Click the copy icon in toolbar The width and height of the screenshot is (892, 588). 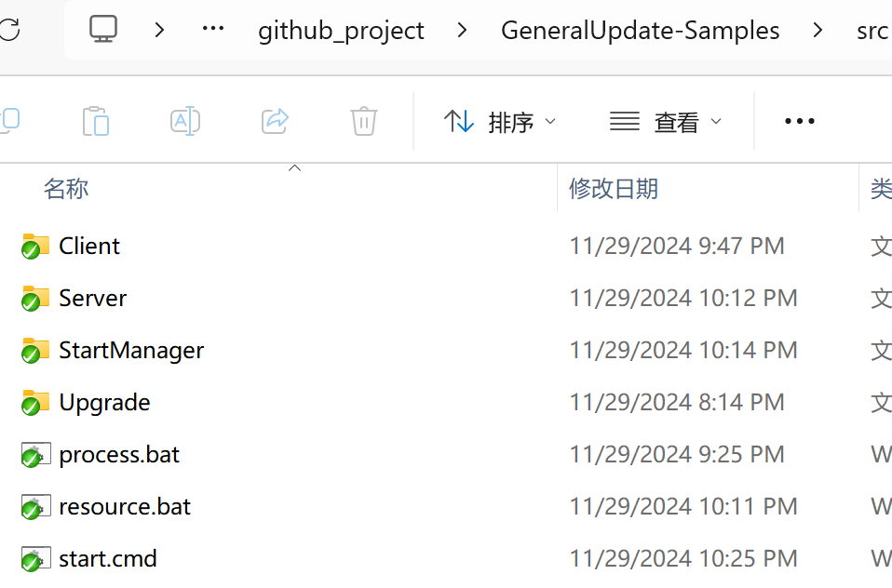click(x=9, y=121)
